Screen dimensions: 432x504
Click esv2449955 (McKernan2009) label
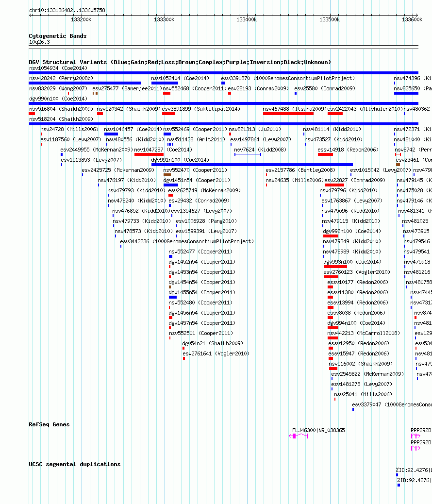coord(97,150)
